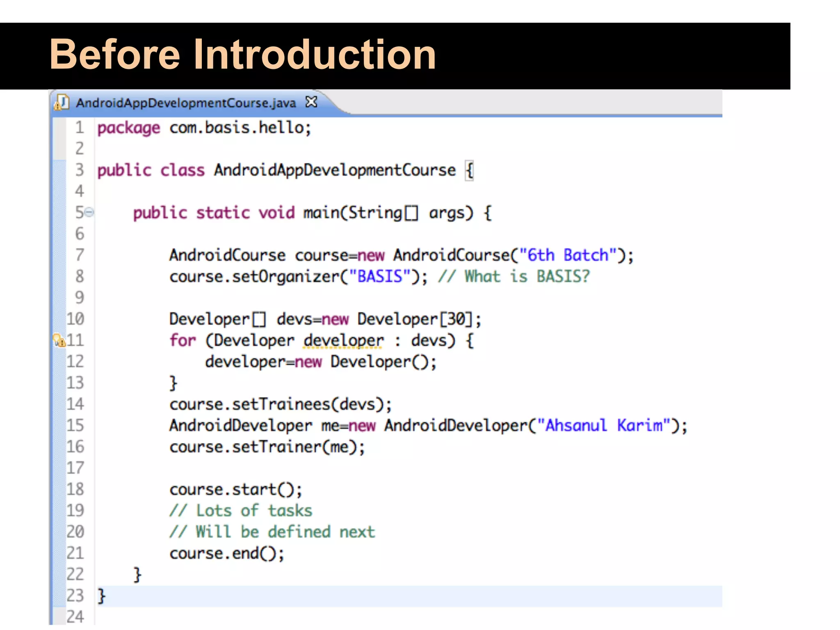
Task: Click the course.start() call
Action: click(236, 490)
